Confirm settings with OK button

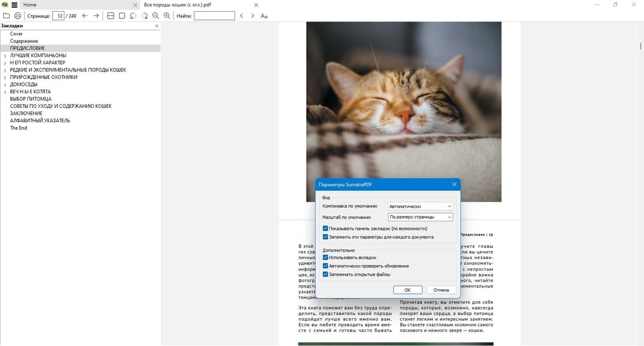407,290
